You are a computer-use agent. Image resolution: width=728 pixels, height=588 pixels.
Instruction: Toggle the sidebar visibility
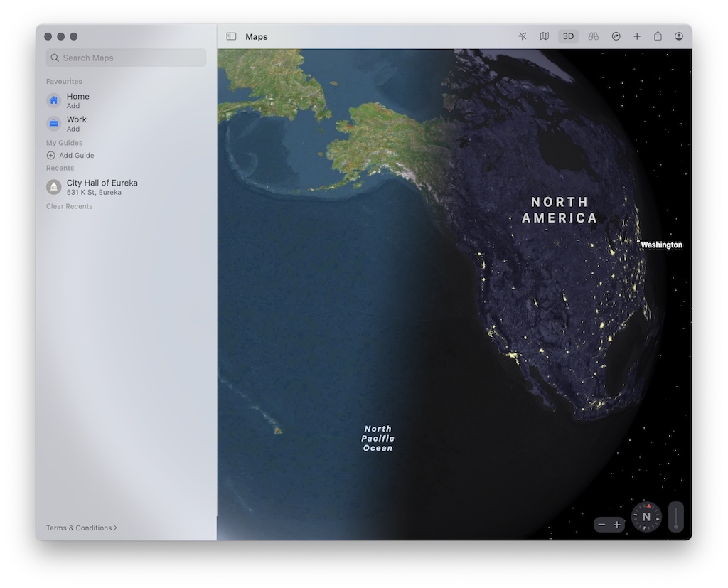[x=231, y=36]
